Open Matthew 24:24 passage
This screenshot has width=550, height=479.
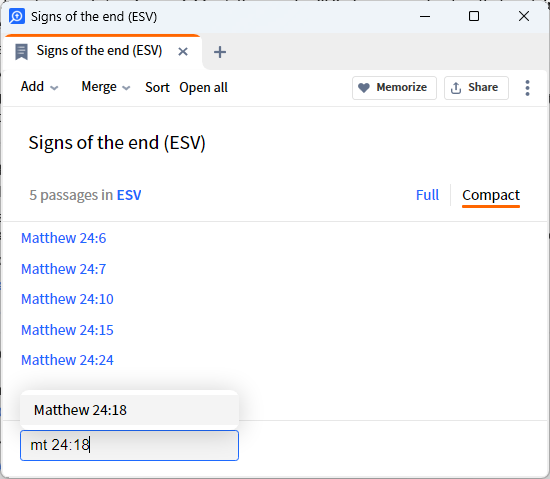[x=67, y=360]
